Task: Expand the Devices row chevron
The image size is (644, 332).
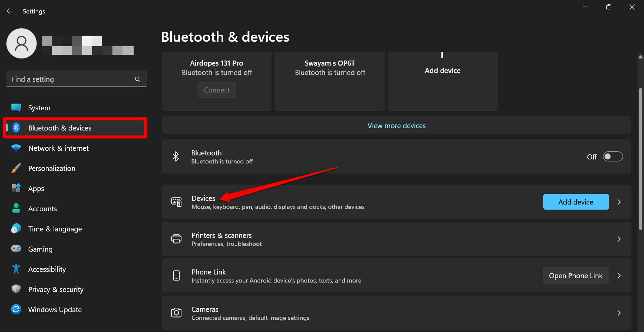Action: click(x=619, y=202)
